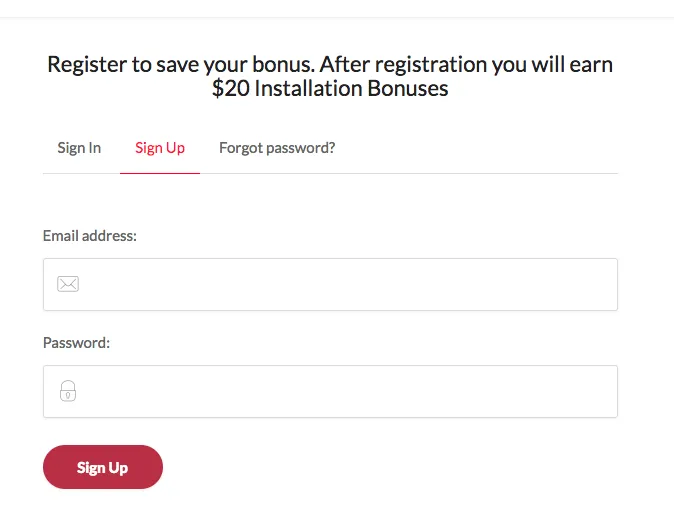The width and height of the screenshot is (674, 520).
Task: Open the Forgot password? tab
Action: point(277,148)
